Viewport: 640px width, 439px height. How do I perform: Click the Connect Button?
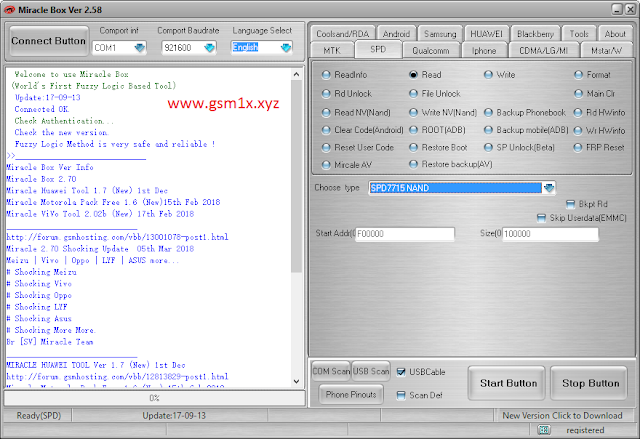[x=49, y=41]
